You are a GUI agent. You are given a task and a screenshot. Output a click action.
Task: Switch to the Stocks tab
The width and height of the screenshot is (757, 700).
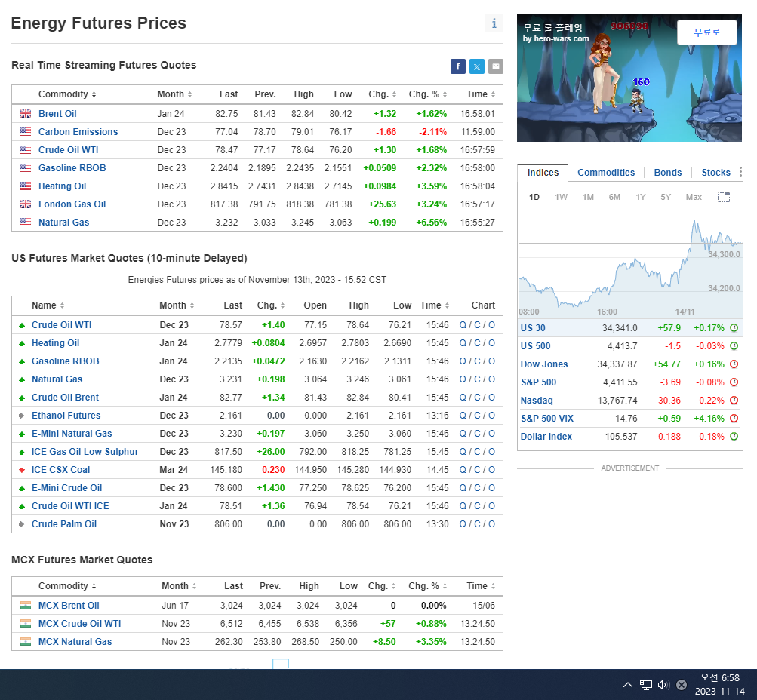[x=716, y=173]
